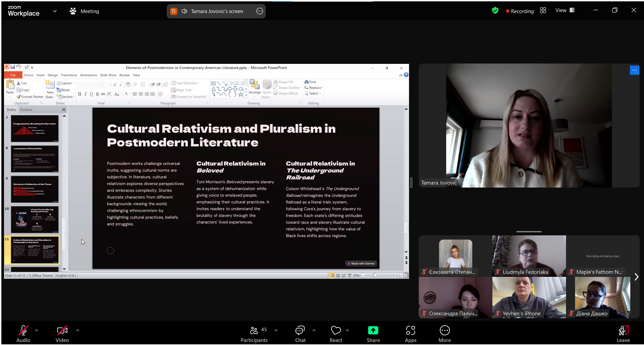Open Section dropdown in Slides group

click(x=66, y=97)
